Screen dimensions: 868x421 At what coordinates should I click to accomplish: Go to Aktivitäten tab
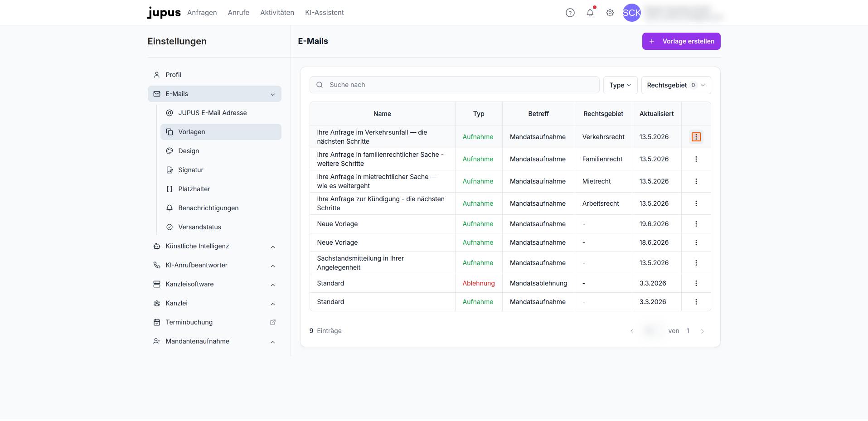click(x=277, y=13)
